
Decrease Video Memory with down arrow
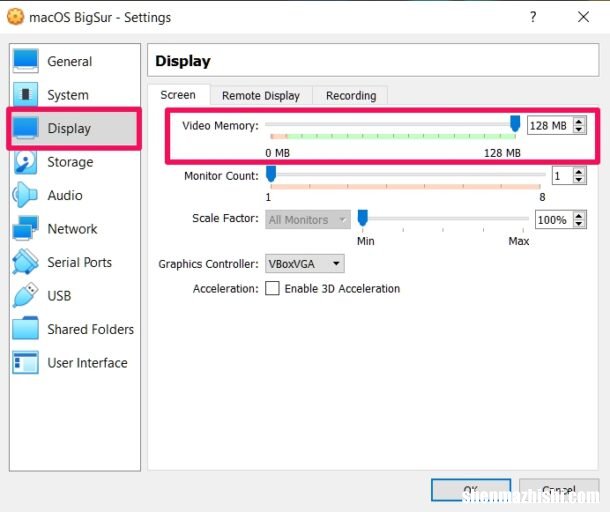point(579,130)
